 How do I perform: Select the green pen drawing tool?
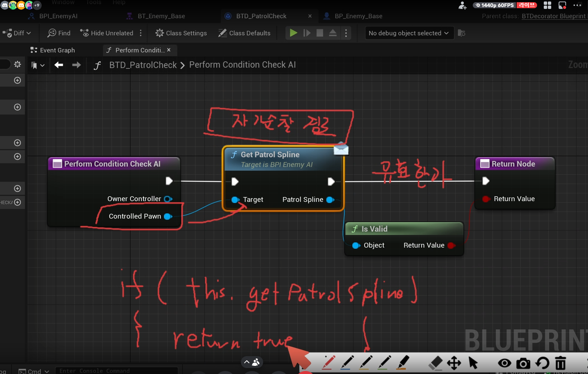(x=384, y=363)
